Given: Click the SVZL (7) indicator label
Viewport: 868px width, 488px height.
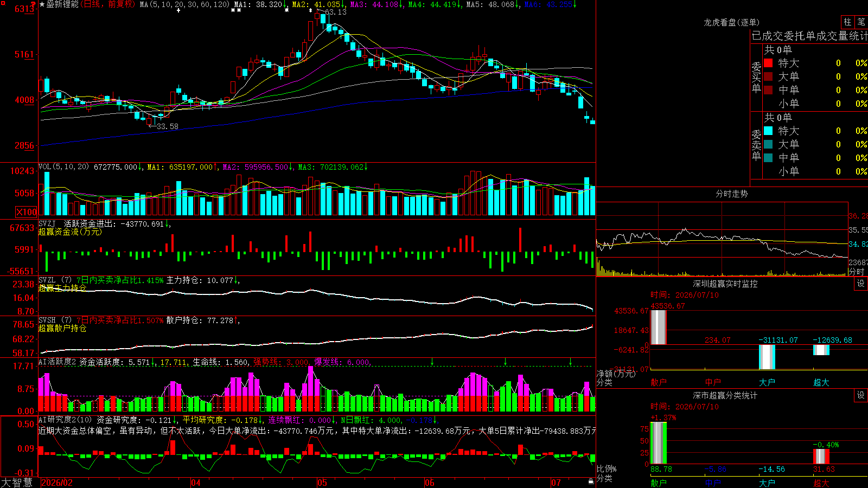Looking at the screenshot, I should (x=55, y=280).
